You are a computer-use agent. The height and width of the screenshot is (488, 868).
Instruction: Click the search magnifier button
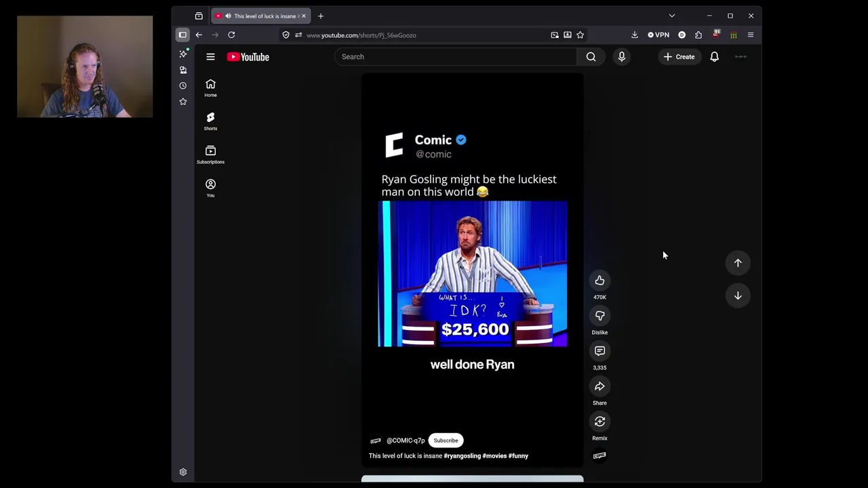(x=591, y=57)
